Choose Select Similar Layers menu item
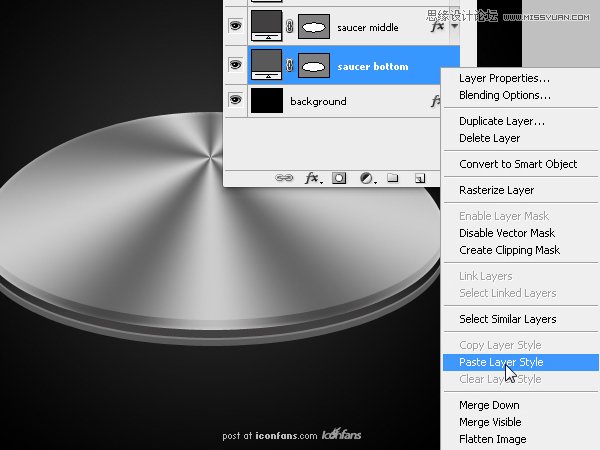The image size is (600, 450). pos(508,319)
